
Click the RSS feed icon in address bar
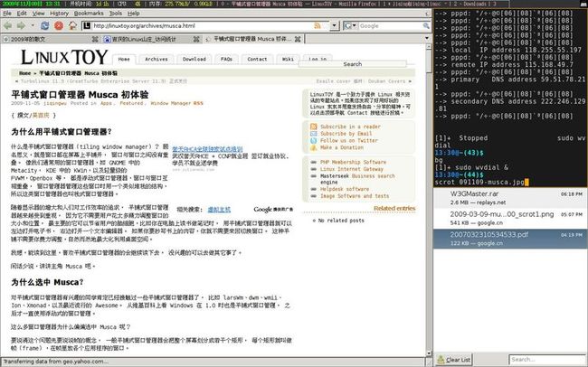pos(318,26)
